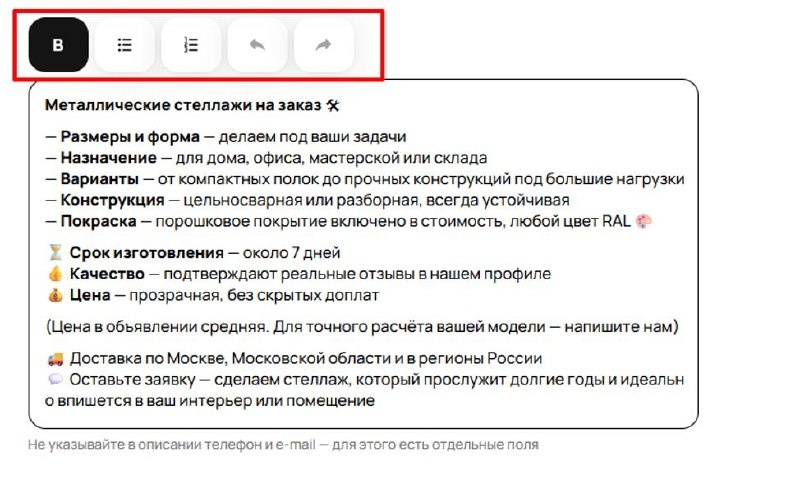Click the bold word 'Конструкция'
This screenshot has height=484, width=800.
pos(112,200)
